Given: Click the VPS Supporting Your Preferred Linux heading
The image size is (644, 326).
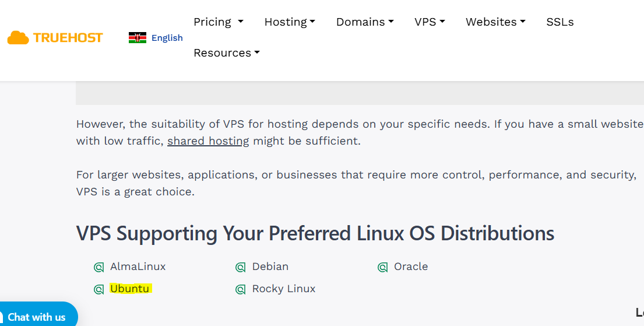Looking at the screenshot, I should [315, 233].
